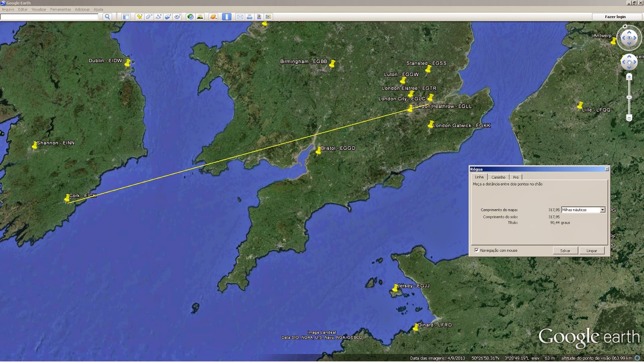Click the Stansted - EGSS pushpin

[x=428, y=69]
